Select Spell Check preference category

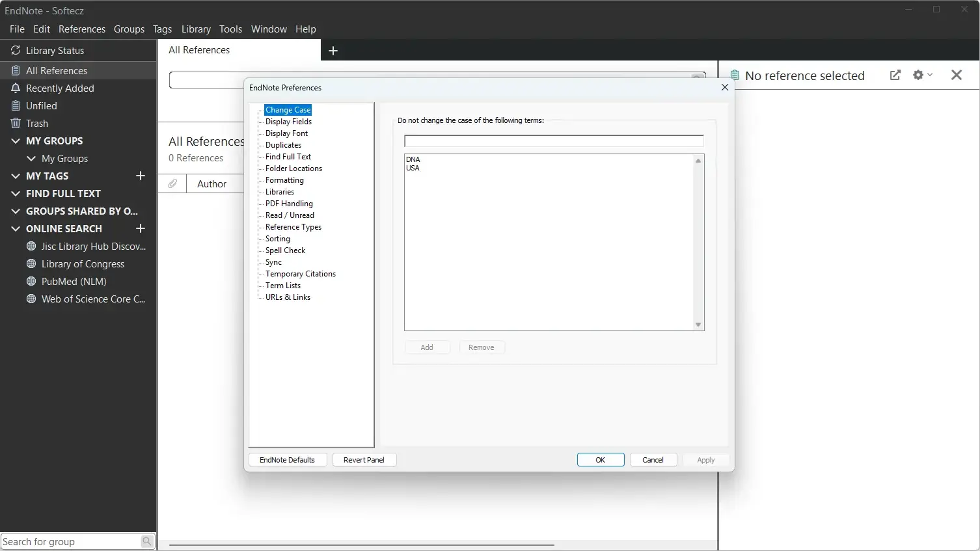click(285, 250)
